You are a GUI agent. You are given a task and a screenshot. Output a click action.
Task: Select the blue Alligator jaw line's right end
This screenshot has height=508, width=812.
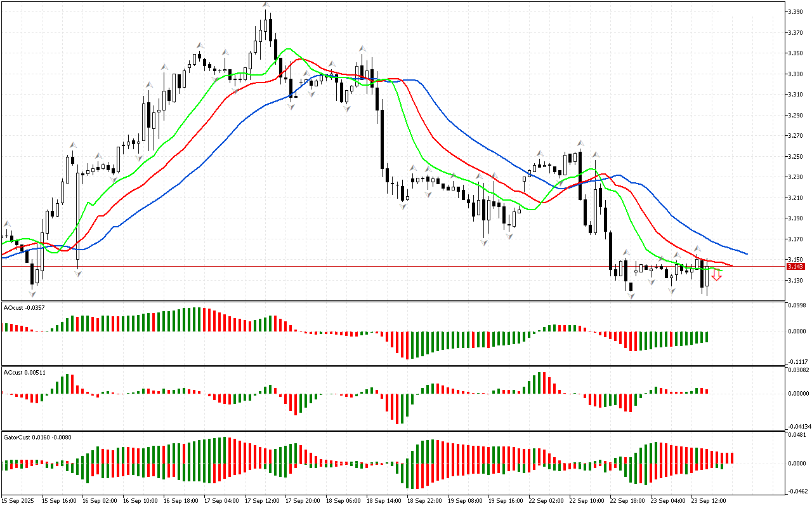[746, 253]
